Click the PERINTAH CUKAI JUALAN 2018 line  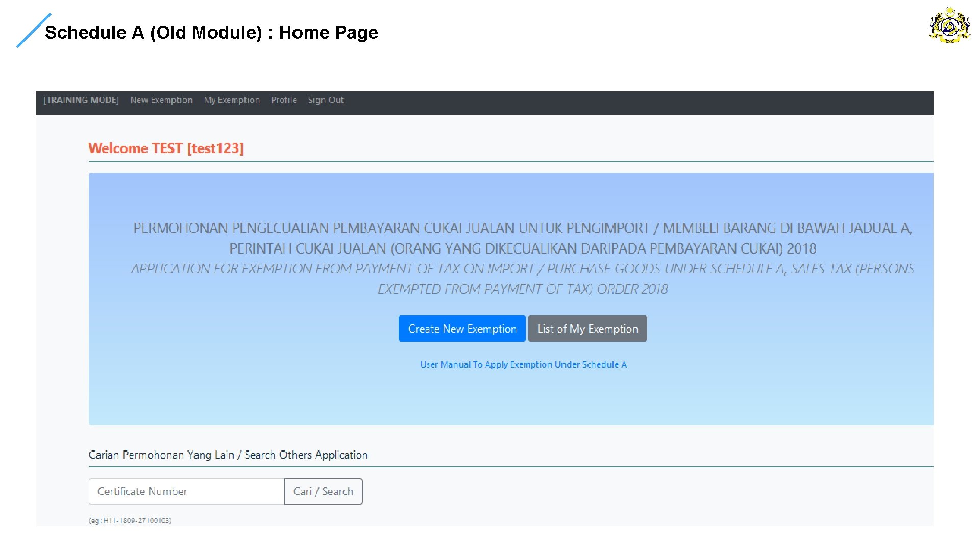[x=523, y=248]
